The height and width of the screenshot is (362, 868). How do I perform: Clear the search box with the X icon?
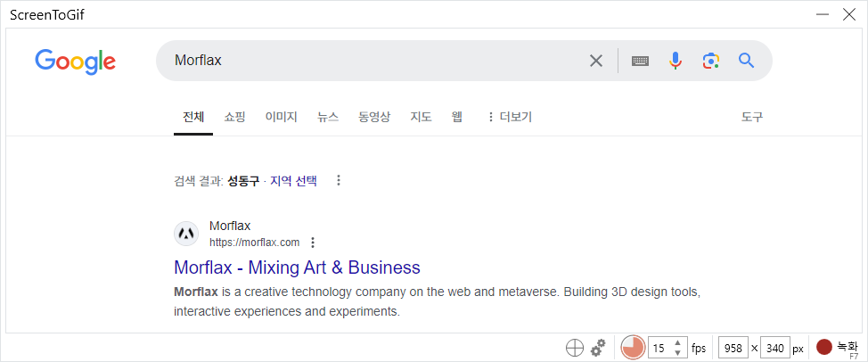point(595,61)
